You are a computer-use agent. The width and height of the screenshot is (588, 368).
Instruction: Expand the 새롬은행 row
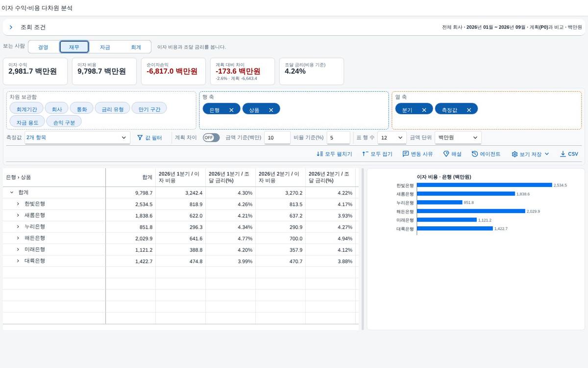(18, 215)
